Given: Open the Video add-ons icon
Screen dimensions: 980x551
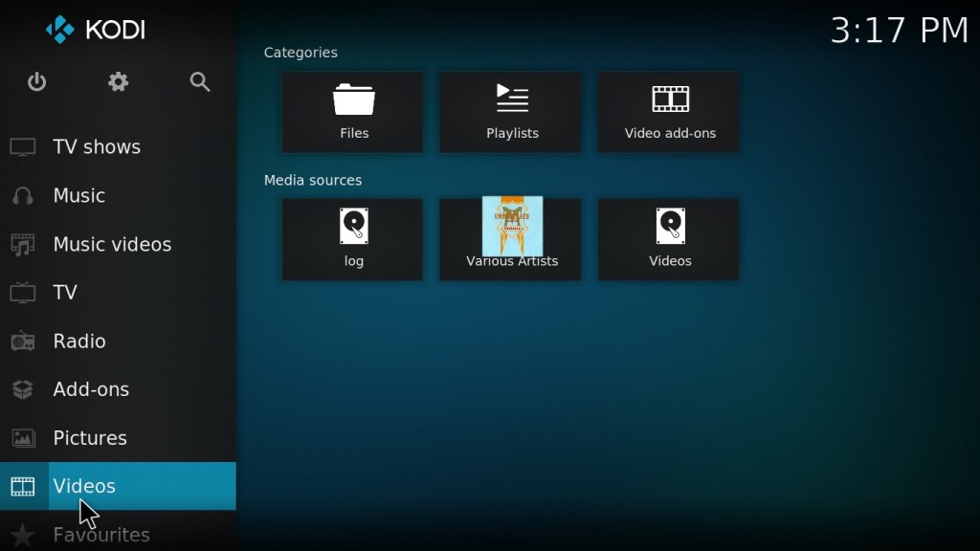Looking at the screenshot, I should pyautogui.click(x=667, y=110).
